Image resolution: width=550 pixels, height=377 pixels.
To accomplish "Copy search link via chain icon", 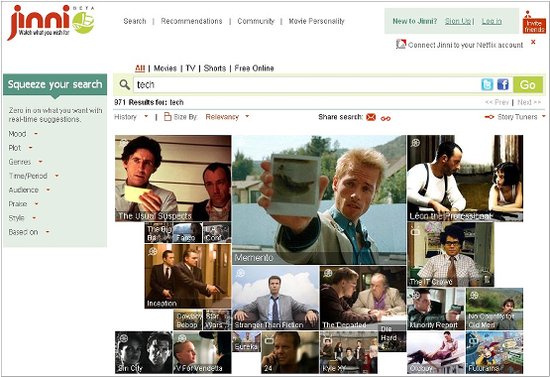I will [x=385, y=119].
